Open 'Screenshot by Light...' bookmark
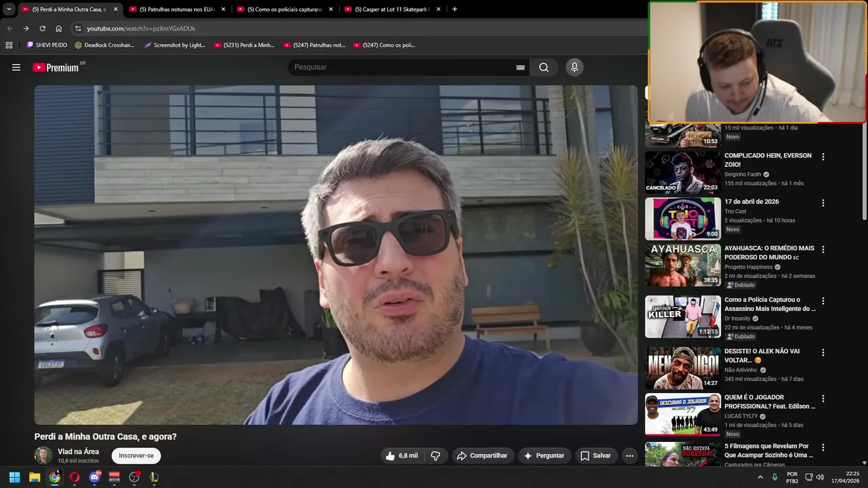This screenshot has width=868, height=488. (174, 45)
